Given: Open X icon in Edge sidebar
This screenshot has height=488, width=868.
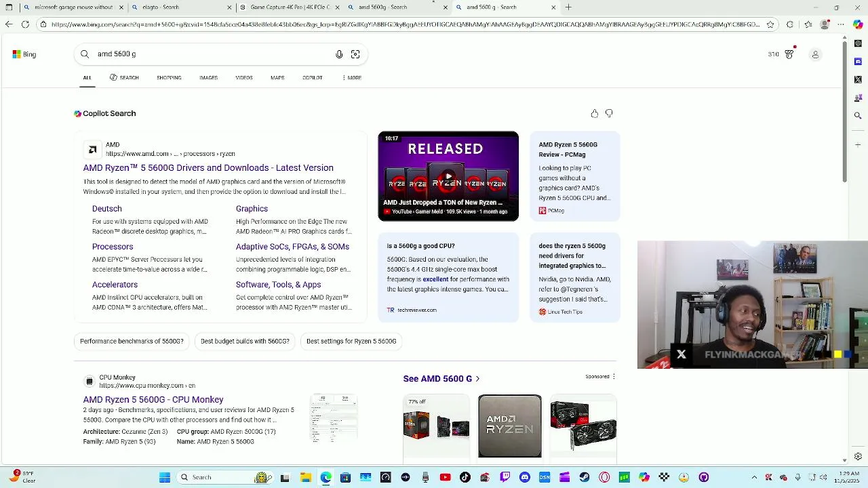Looking at the screenshot, I should pyautogui.click(x=858, y=79).
